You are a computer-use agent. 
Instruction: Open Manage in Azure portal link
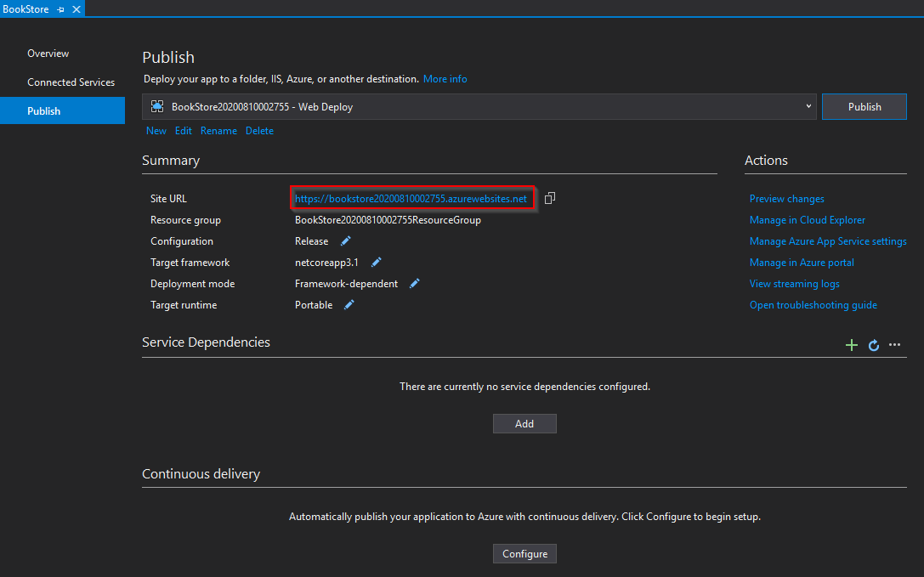[x=801, y=263]
